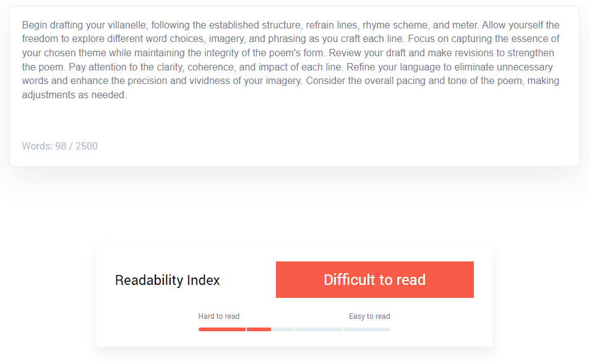This screenshot has height=364, width=589.
Task: Click the "Hard to read" label
Action: coord(219,316)
